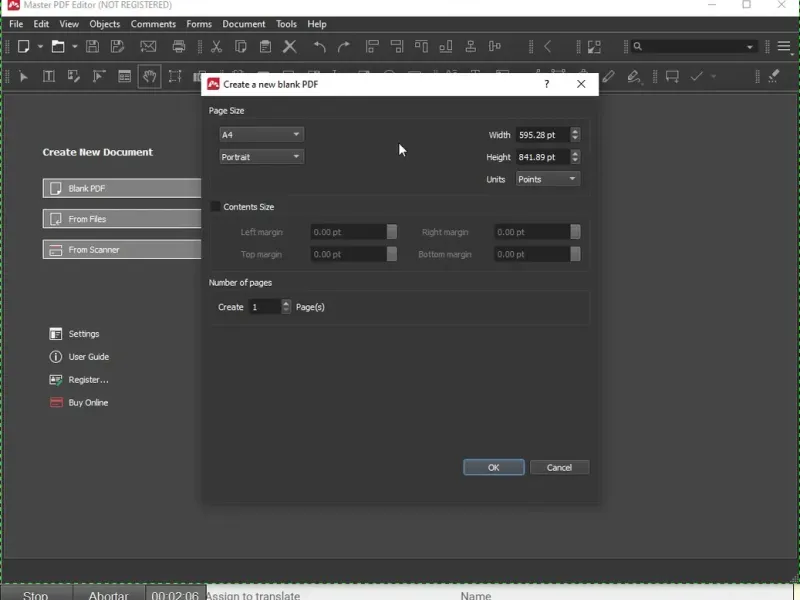Click the Send by email envelope icon
The image size is (800, 600).
tap(148, 46)
